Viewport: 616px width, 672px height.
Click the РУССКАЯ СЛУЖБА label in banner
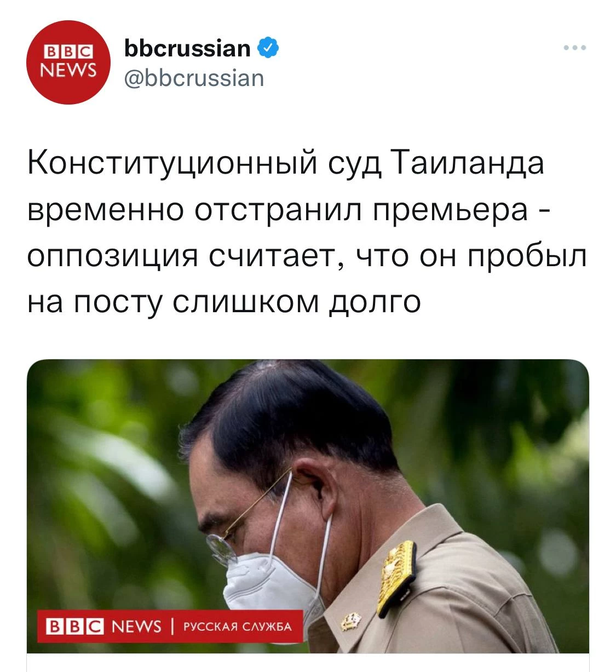[x=237, y=627]
